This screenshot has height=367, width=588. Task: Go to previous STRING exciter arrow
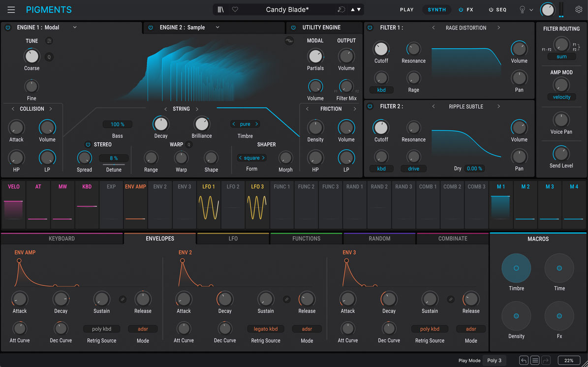pyautogui.click(x=166, y=109)
